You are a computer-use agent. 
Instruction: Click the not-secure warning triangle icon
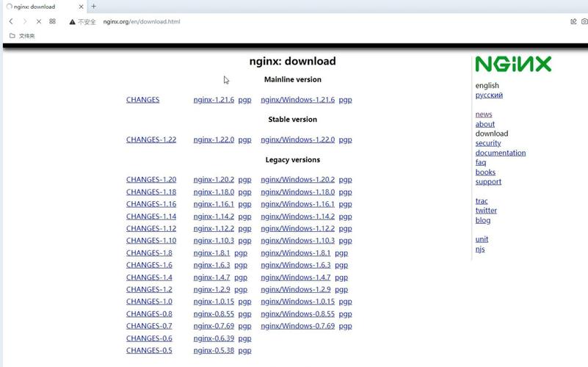pos(73,22)
